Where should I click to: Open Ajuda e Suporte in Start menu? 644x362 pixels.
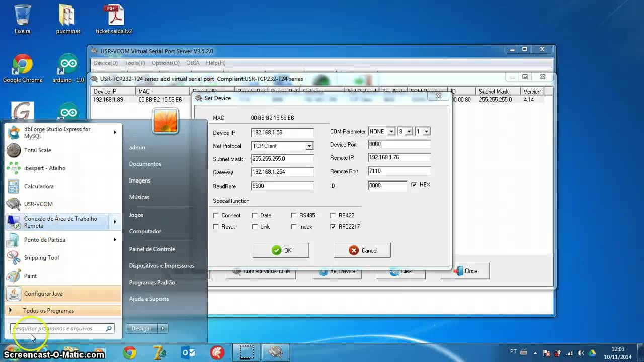click(149, 299)
